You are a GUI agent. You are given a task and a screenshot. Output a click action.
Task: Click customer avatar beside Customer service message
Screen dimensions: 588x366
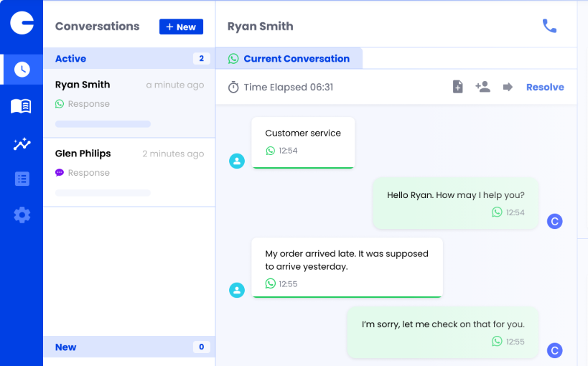point(237,161)
